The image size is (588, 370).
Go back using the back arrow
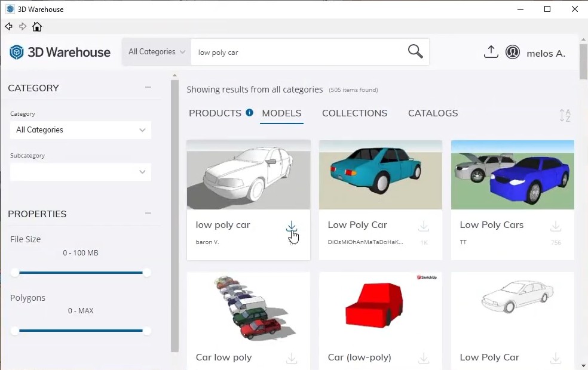(8, 27)
